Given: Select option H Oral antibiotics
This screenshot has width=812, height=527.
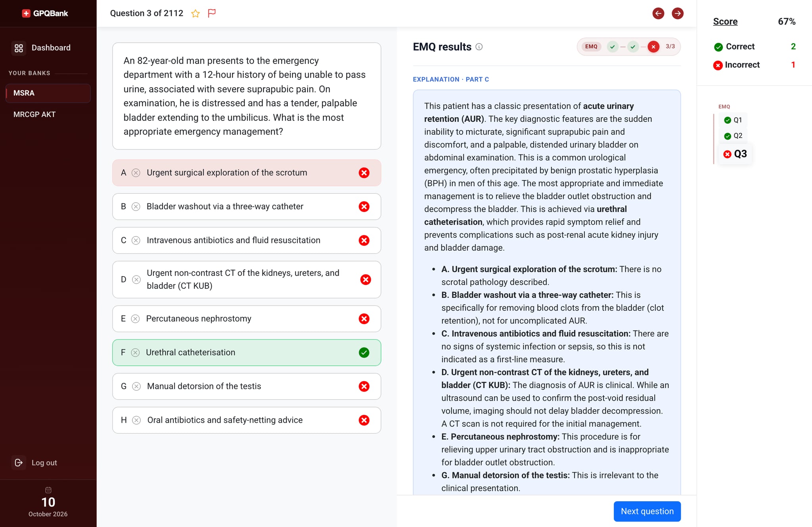Looking at the screenshot, I should pos(247,420).
